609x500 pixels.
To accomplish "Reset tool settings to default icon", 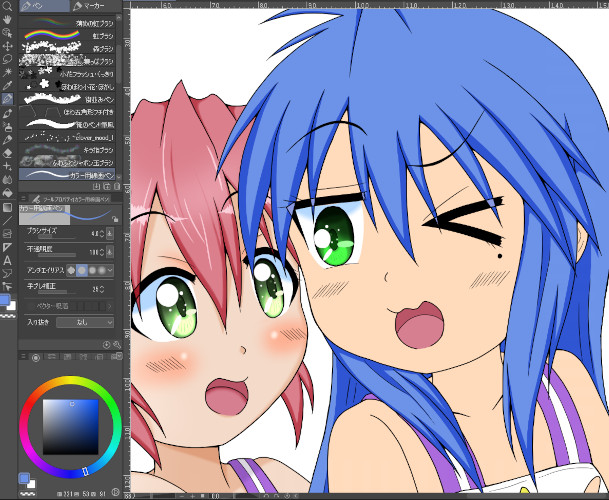I will pos(106,345).
